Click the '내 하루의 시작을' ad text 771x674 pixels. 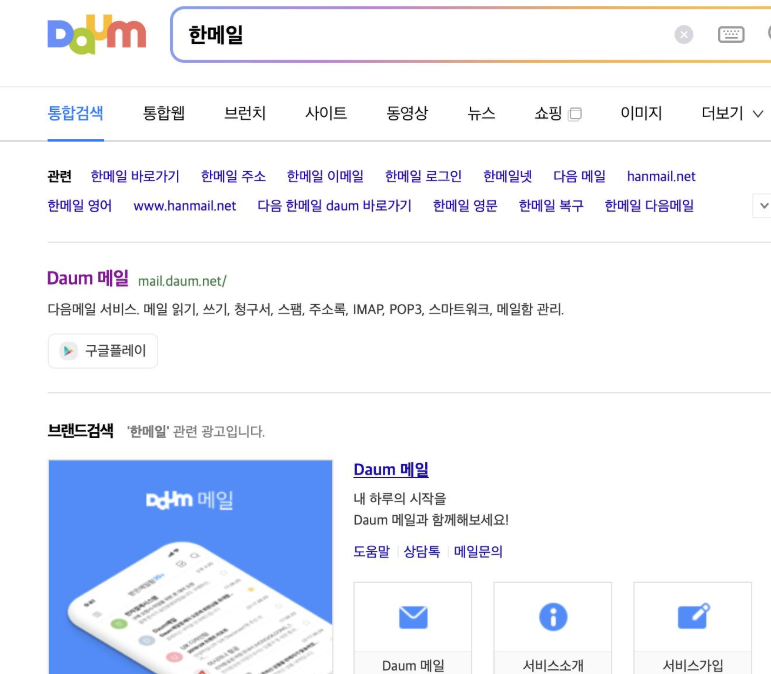click(400, 498)
